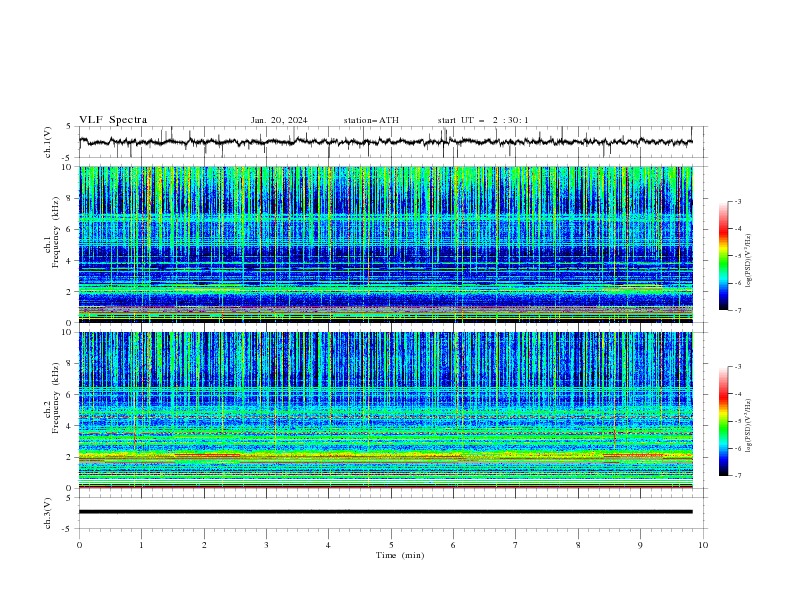792x612 pixels.
Task: Click the upper 'log(PSD)(V²/Hz)' colorbar label
Action: (748, 260)
